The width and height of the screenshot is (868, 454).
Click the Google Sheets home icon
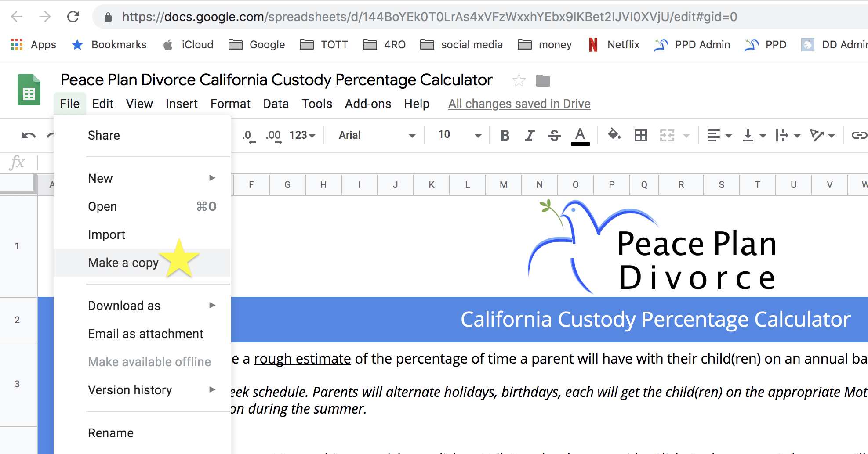click(x=29, y=90)
